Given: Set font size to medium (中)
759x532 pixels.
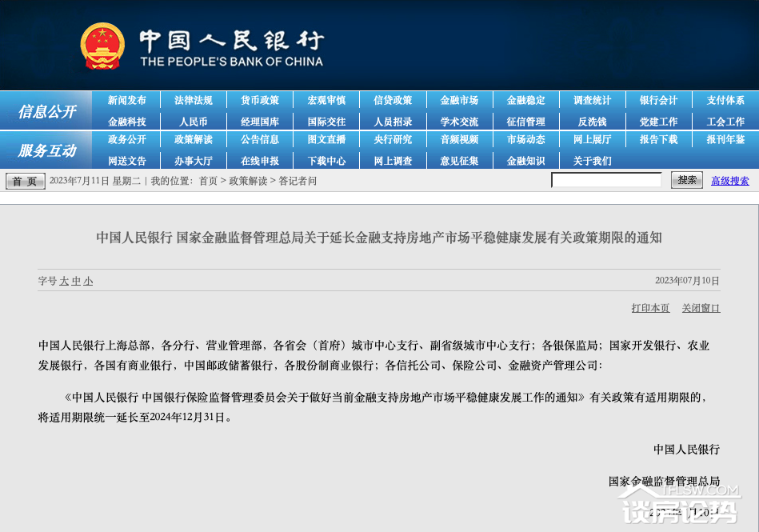Looking at the screenshot, I should [x=76, y=281].
